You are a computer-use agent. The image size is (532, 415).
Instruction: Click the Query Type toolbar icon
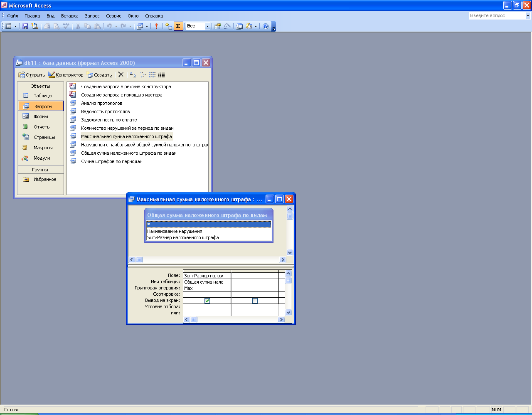click(140, 26)
